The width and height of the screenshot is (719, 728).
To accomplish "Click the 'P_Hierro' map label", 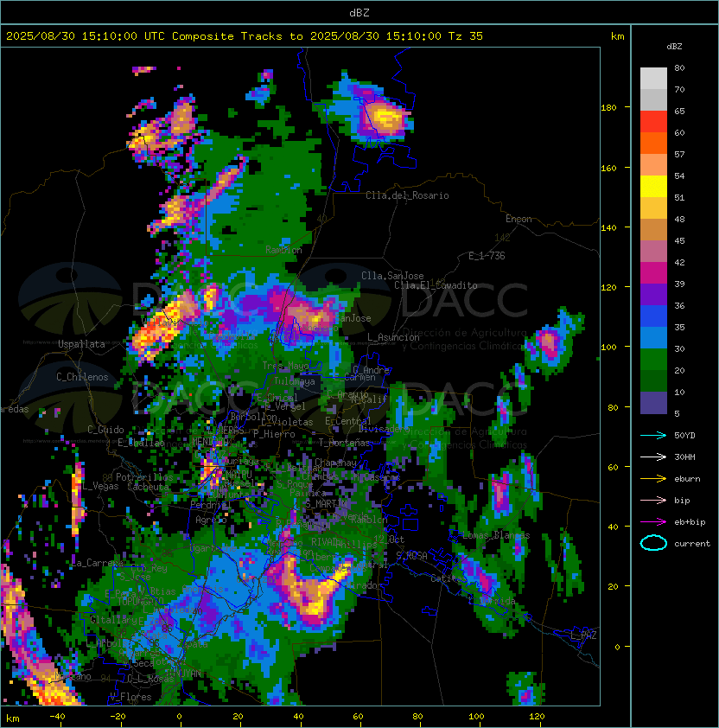I will [x=274, y=434].
